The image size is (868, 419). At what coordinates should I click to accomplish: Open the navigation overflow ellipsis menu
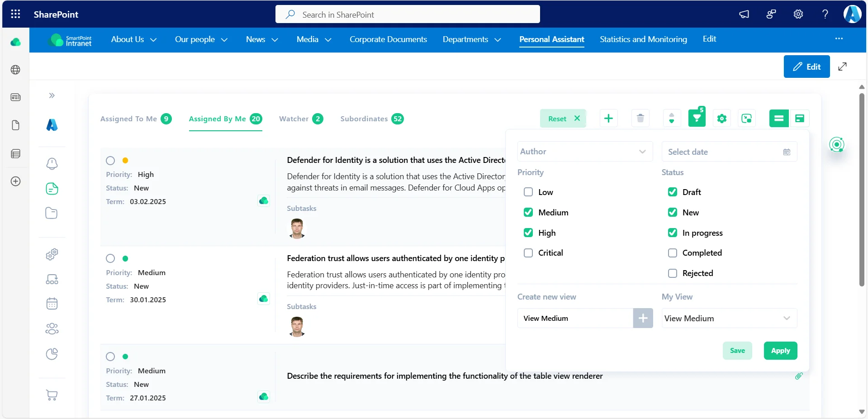(839, 39)
